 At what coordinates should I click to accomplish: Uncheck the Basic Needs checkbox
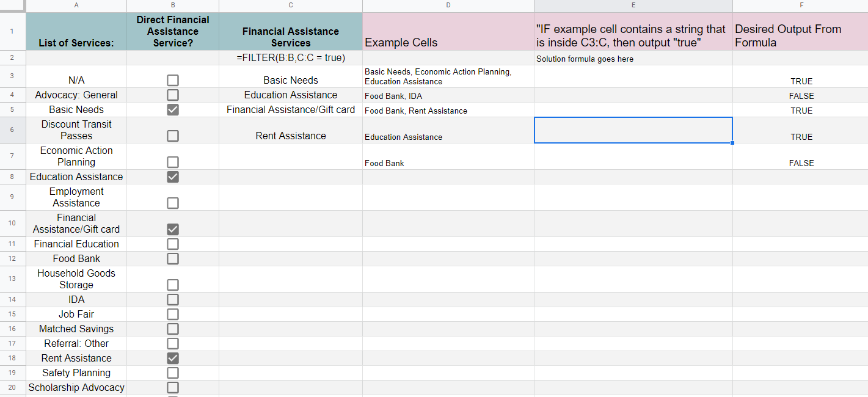[173, 109]
